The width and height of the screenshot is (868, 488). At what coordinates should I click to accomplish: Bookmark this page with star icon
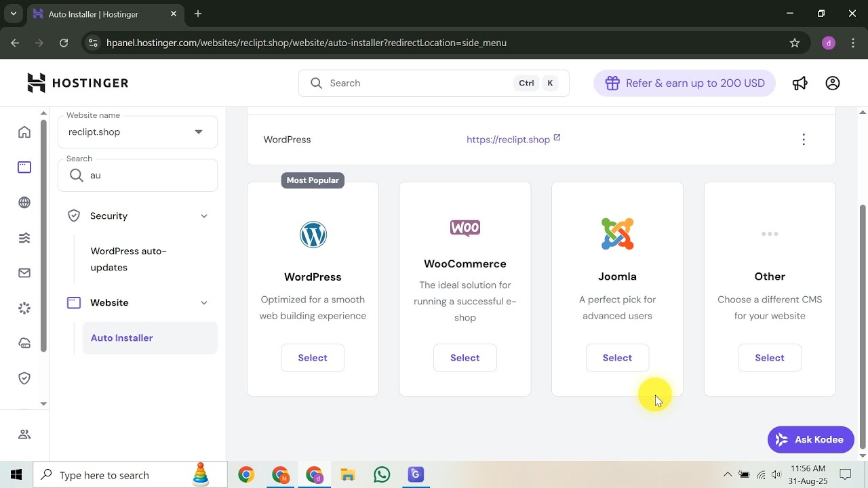(795, 43)
